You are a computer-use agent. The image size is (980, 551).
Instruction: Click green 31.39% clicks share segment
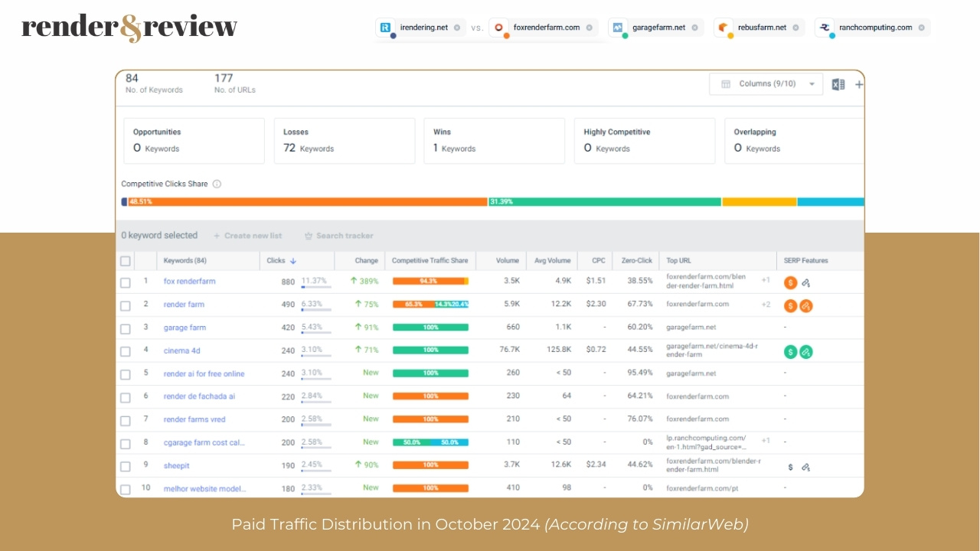coord(605,202)
